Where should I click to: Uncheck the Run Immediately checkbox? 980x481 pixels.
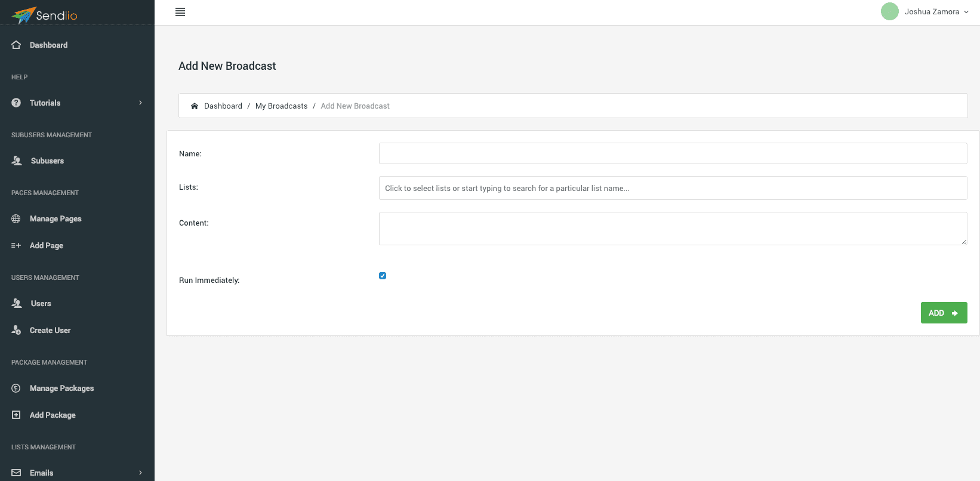[x=383, y=276]
